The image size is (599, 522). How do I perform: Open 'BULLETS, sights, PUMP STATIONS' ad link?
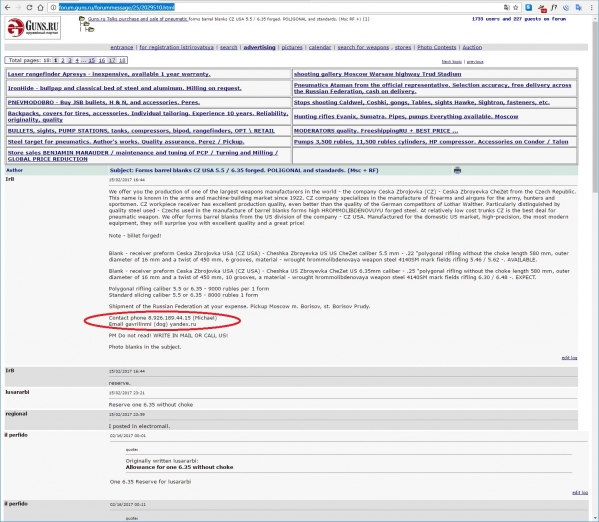pyautogui.click(x=141, y=131)
